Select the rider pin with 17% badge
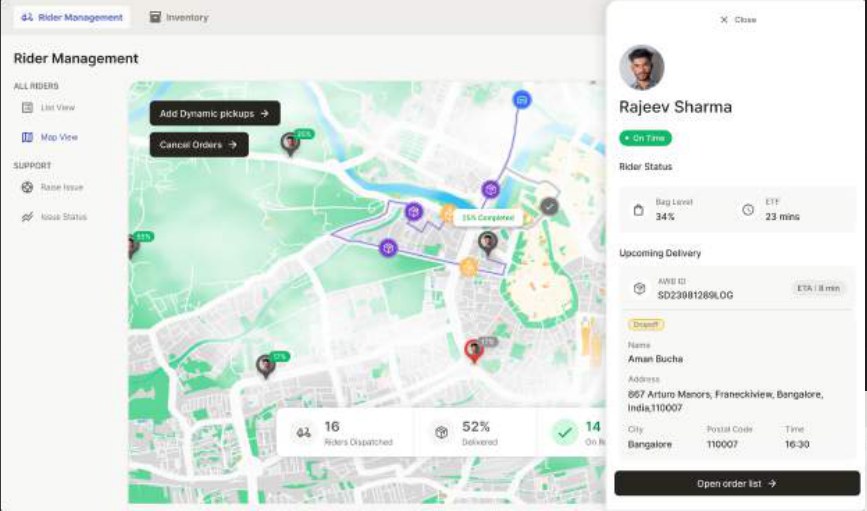 click(x=266, y=366)
